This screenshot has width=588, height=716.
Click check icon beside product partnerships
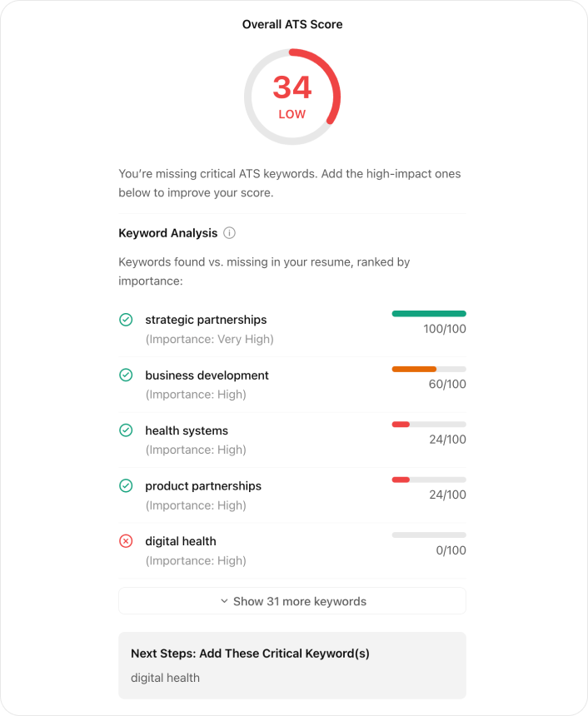pos(126,485)
